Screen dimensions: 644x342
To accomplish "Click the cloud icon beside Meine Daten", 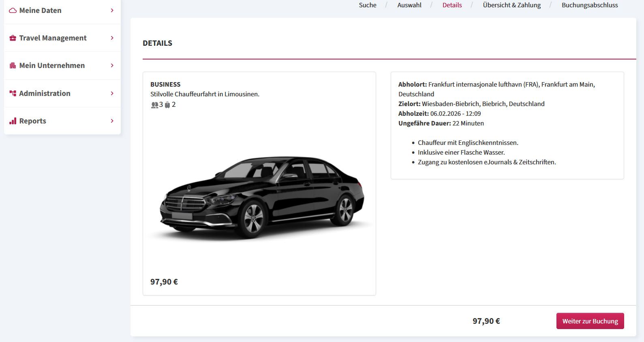I will (x=13, y=11).
